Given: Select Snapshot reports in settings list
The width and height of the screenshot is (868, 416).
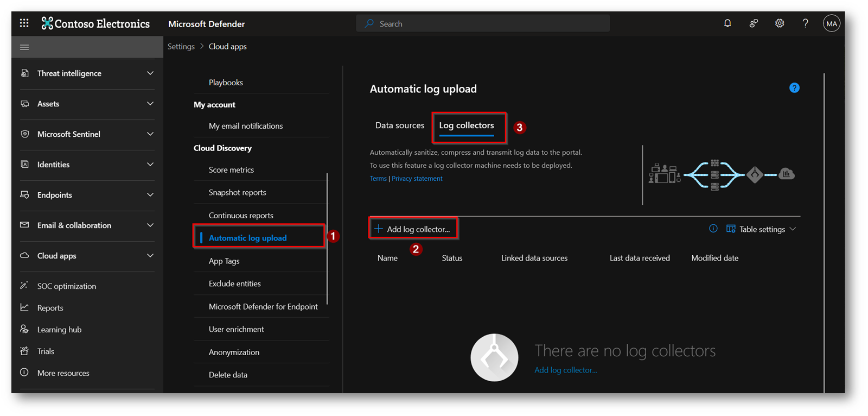Looking at the screenshot, I should [x=237, y=193].
